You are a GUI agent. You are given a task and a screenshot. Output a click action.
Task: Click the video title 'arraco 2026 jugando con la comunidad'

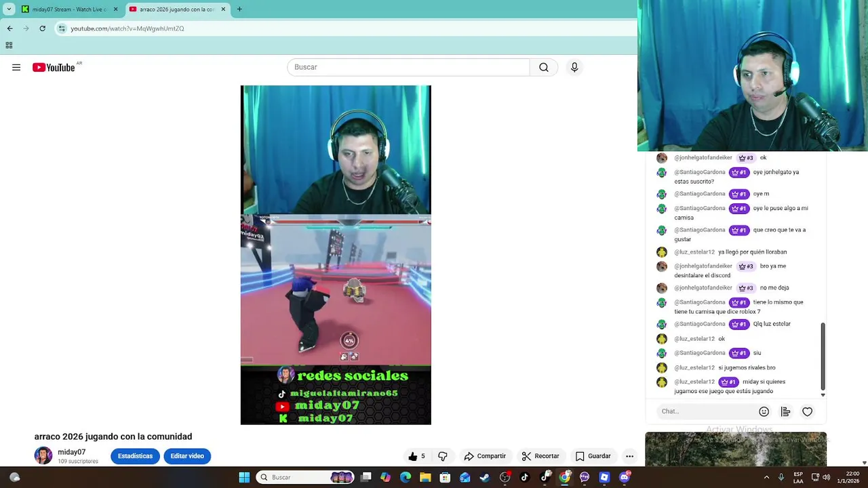tap(113, 436)
